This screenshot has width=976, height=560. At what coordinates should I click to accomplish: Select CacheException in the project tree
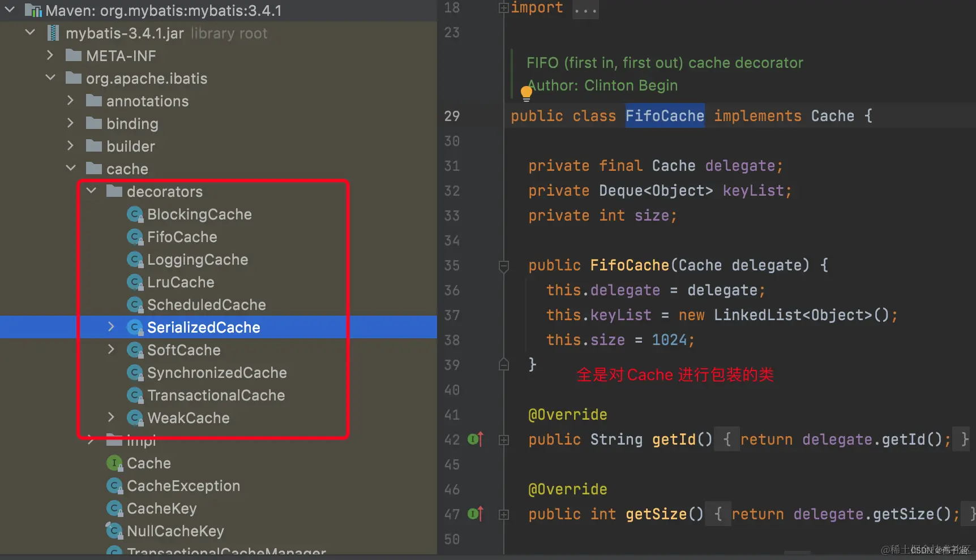point(183,486)
